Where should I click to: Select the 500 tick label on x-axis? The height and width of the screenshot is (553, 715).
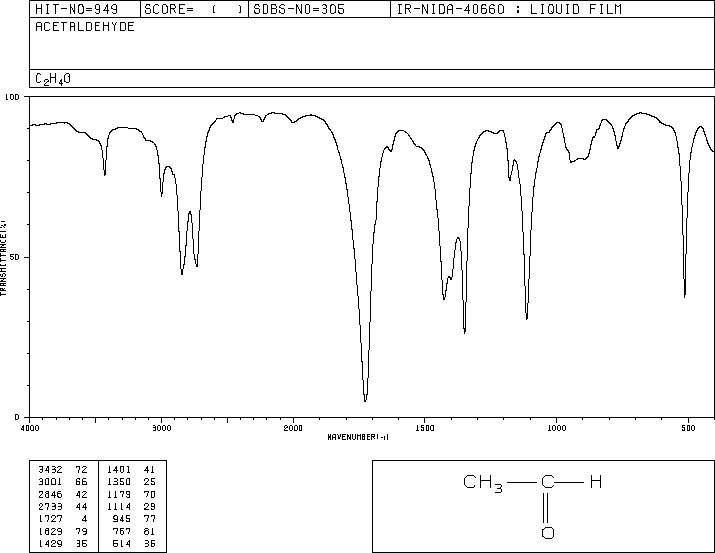click(x=688, y=427)
